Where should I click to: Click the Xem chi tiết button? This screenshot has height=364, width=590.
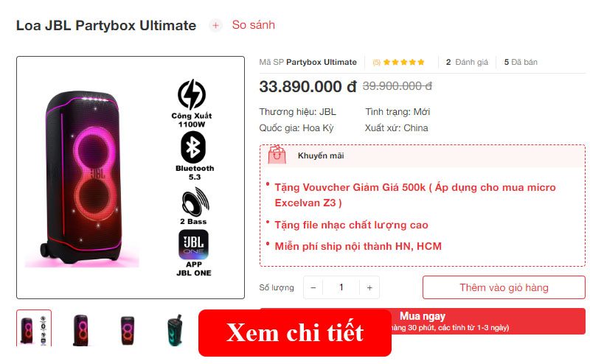pos(295,333)
